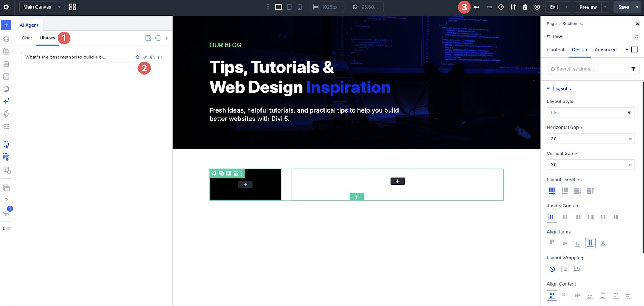Open the Main Canvas dropdown

(x=42, y=7)
